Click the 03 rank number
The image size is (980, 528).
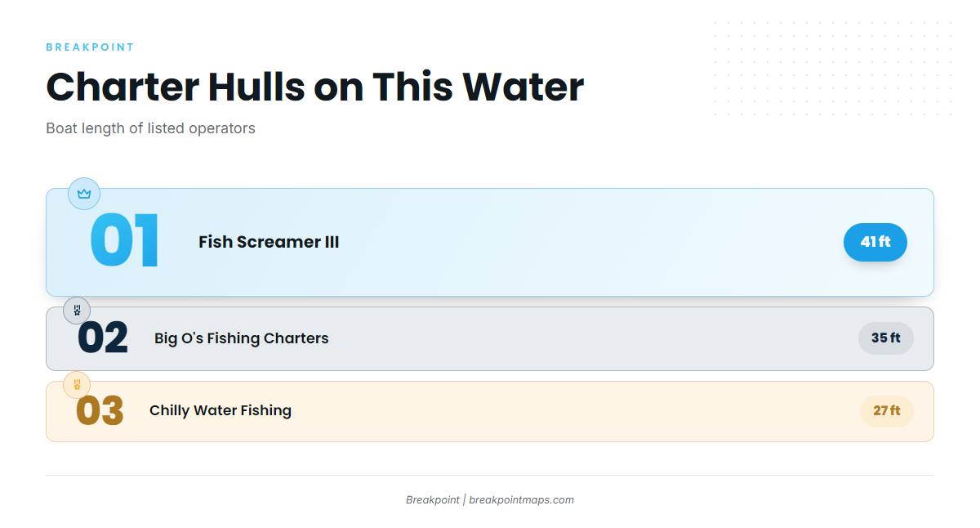pyautogui.click(x=100, y=411)
